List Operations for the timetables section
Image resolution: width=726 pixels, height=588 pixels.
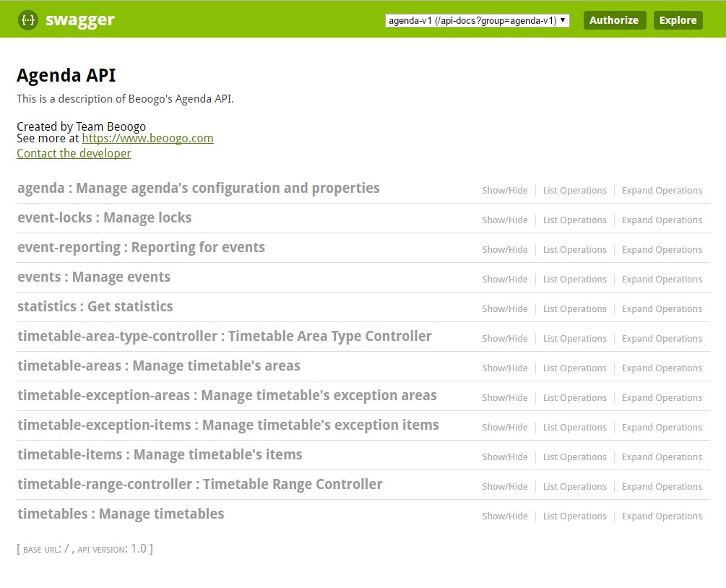pyautogui.click(x=574, y=516)
